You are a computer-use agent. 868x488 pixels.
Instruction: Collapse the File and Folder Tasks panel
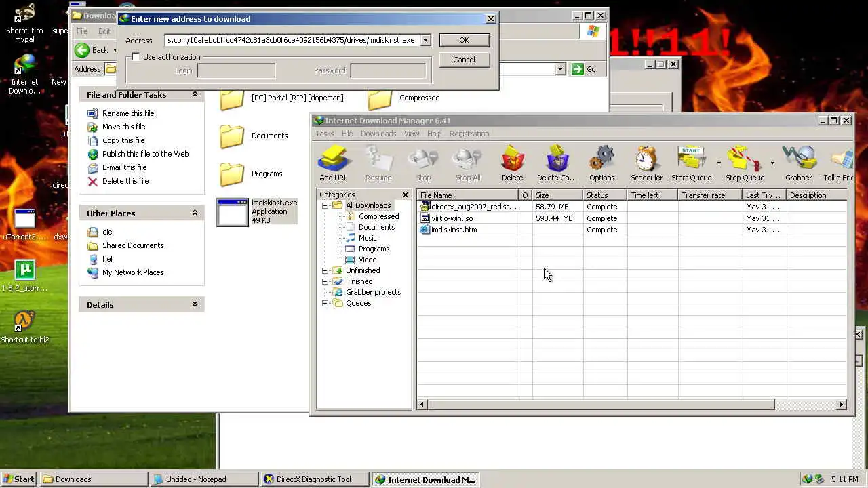click(195, 94)
